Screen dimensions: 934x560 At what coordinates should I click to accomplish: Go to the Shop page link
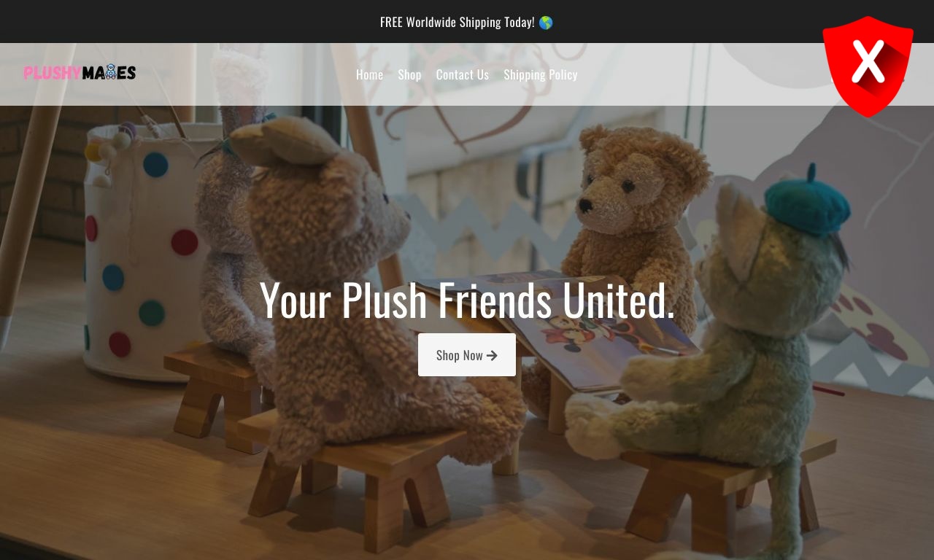(409, 74)
